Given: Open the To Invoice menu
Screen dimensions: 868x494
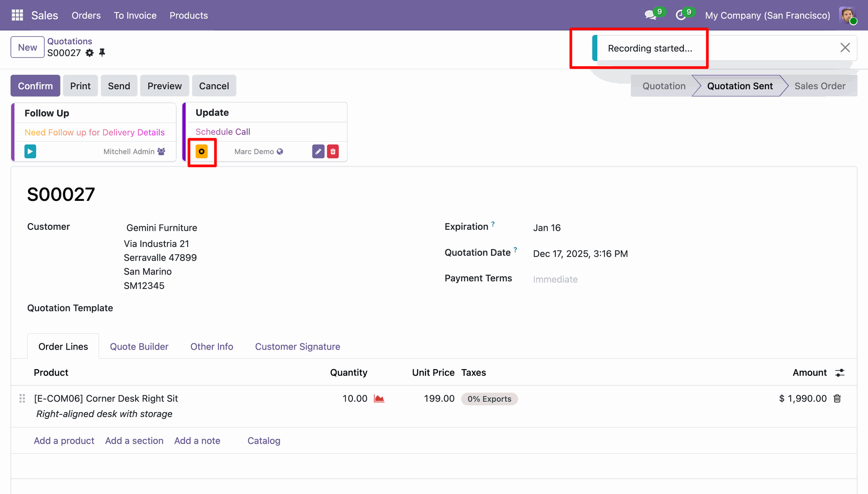Looking at the screenshot, I should 135,15.
